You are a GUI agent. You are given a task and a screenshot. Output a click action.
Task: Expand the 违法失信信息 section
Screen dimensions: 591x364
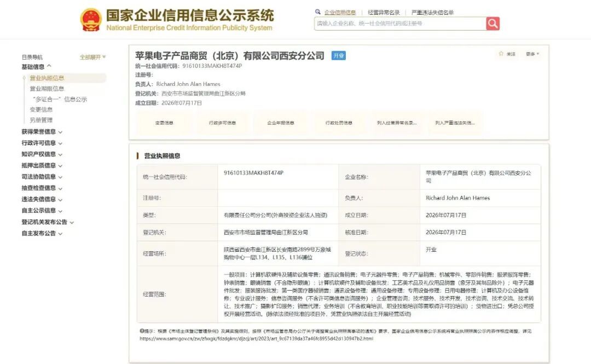pos(42,199)
